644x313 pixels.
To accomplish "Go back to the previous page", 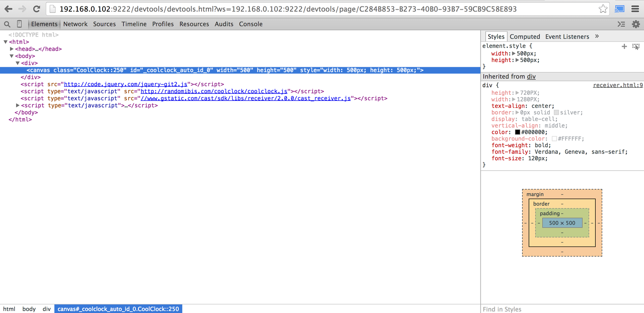I will pos(8,9).
